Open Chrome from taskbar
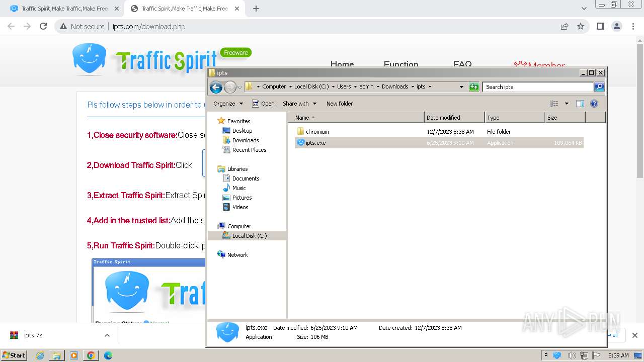 (x=91, y=355)
